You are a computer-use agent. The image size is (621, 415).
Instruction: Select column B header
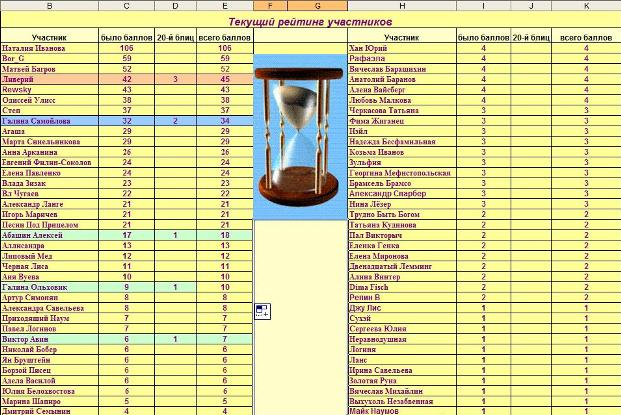coord(50,6)
